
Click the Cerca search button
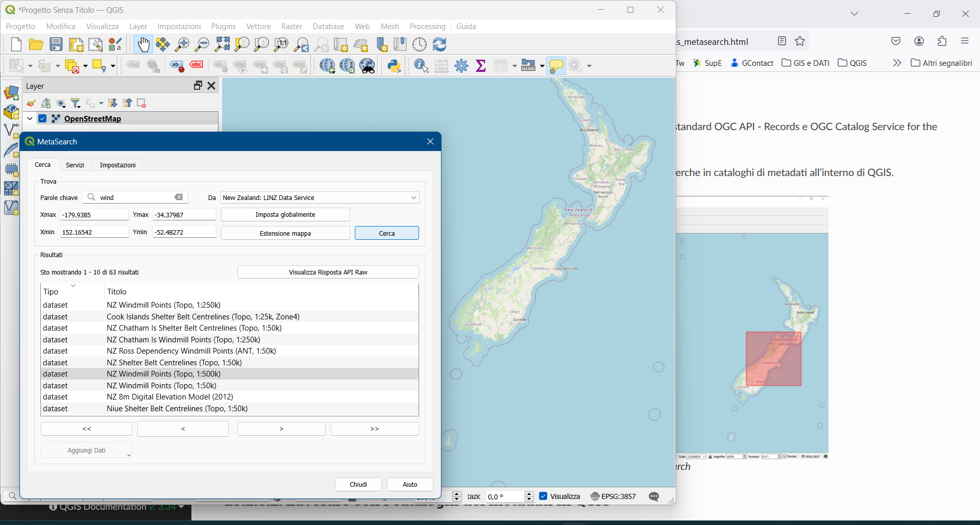[387, 233]
